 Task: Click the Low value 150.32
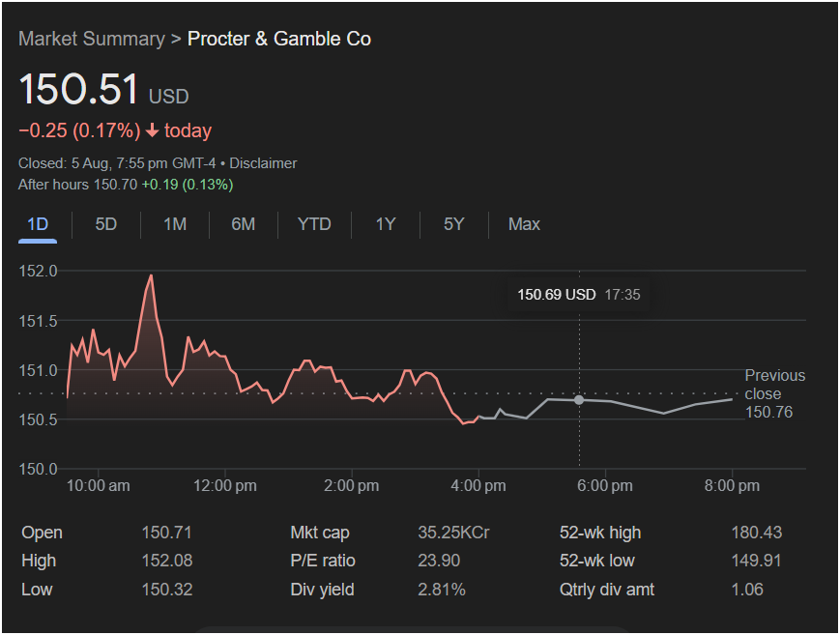click(x=166, y=590)
